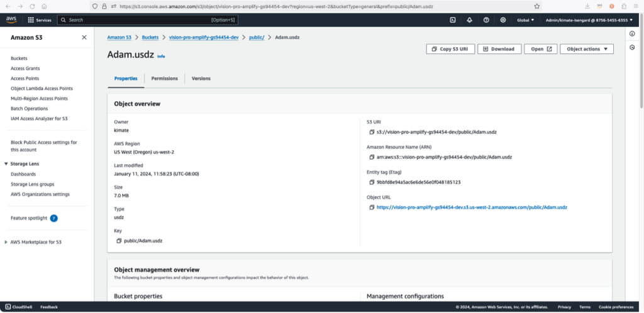Open Feature spotlight badge 7

(x=54, y=218)
